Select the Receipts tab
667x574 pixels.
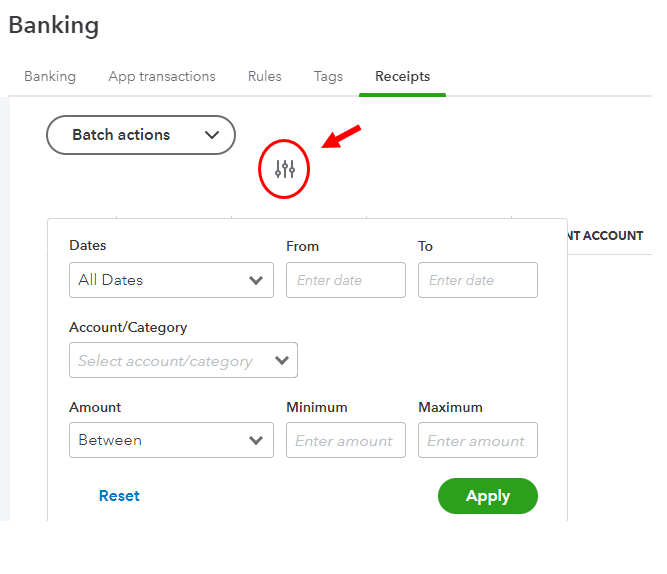pos(402,76)
